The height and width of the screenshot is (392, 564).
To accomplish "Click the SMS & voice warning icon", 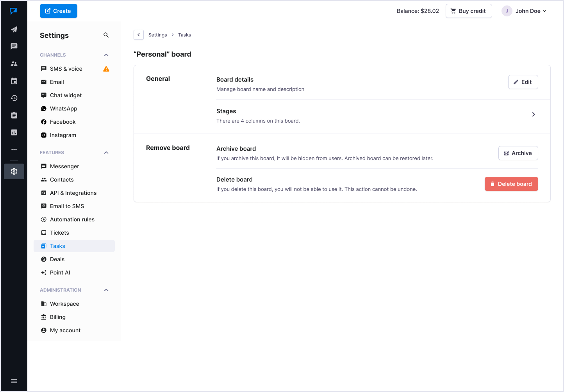I will [106, 69].
